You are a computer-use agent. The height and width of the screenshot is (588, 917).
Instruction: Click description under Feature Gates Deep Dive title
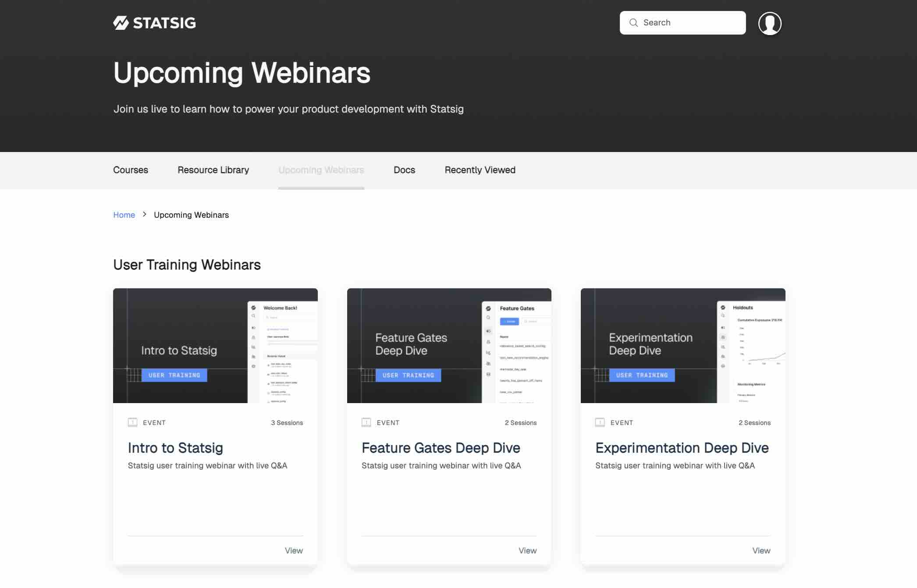pyautogui.click(x=441, y=466)
